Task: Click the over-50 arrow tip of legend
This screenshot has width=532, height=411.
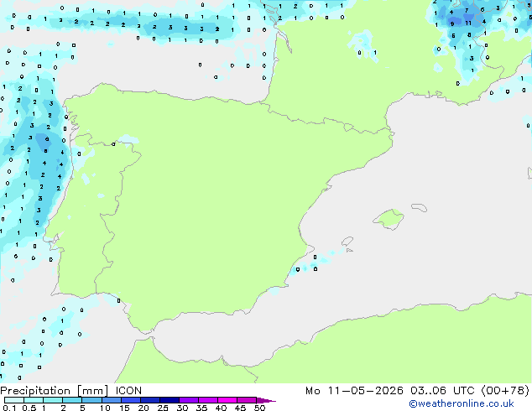Action: pyautogui.click(x=266, y=400)
